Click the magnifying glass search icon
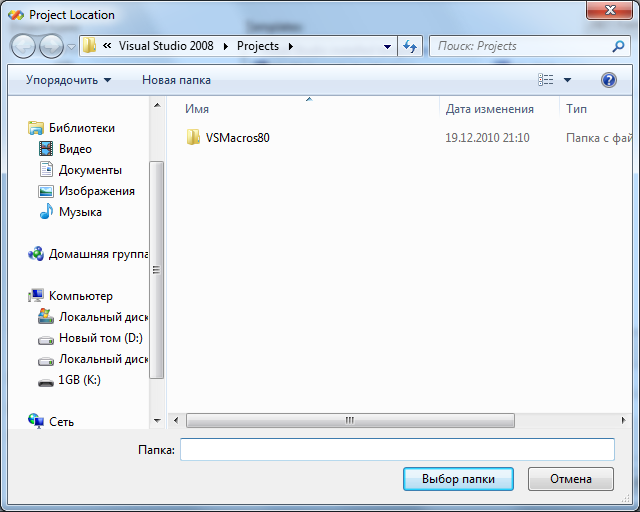The image size is (640, 512). (618, 46)
